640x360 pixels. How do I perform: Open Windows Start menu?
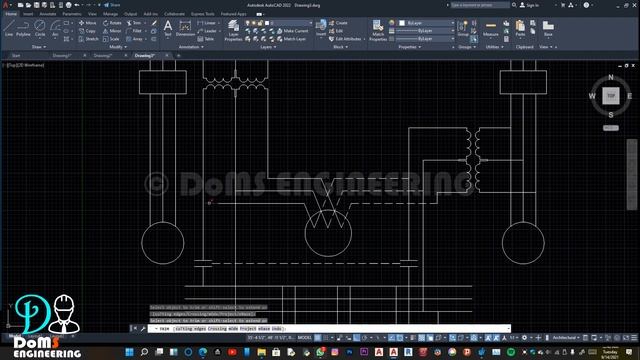pos(129,352)
